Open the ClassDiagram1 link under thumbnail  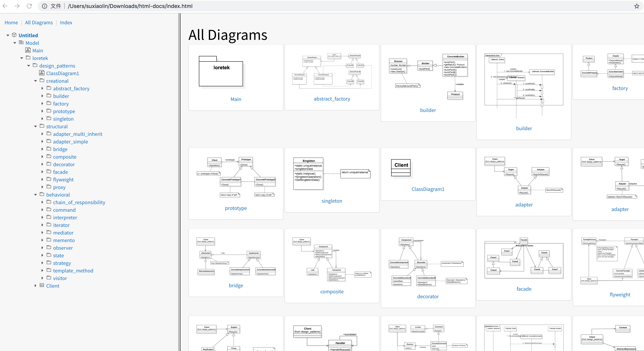[x=428, y=189]
